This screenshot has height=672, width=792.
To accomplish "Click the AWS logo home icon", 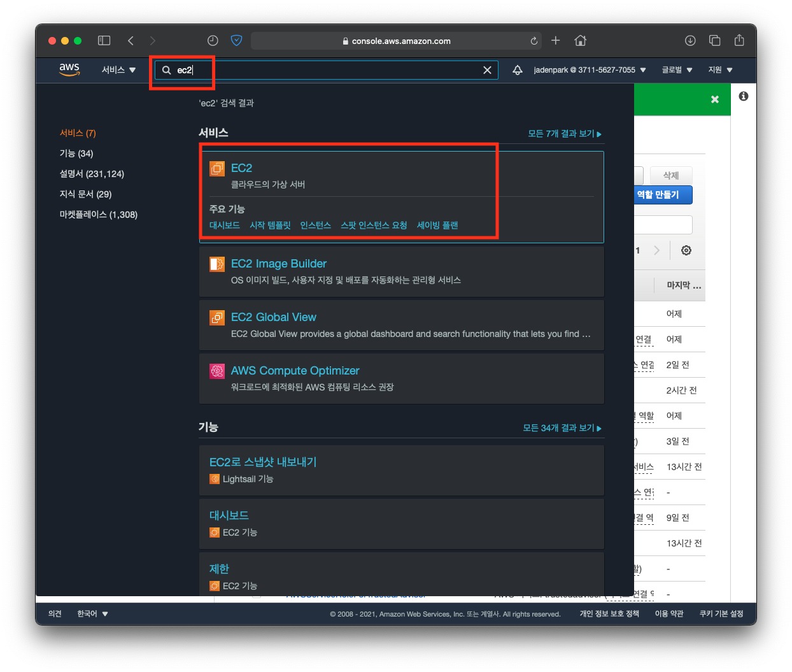I will 69,69.
